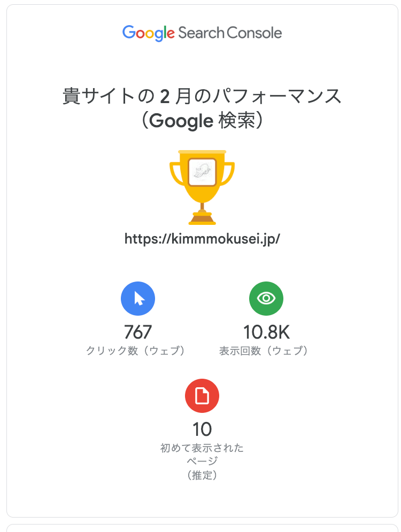The height and width of the screenshot is (532, 401).
Task: Click the 初めて表示された label text
Action: [202, 448]
